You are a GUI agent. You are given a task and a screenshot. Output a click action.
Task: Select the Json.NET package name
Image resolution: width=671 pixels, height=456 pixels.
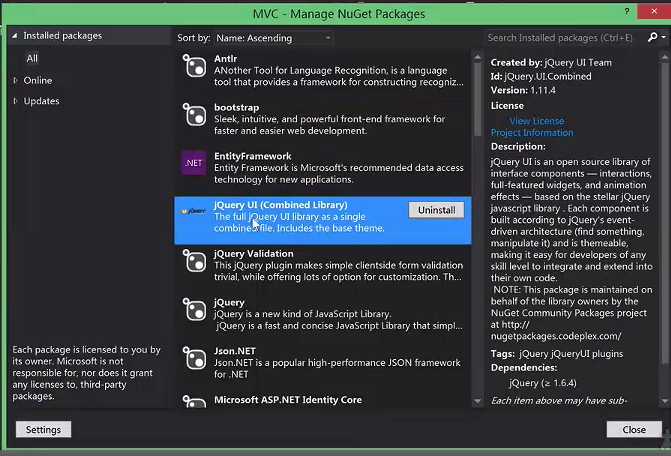235,351
